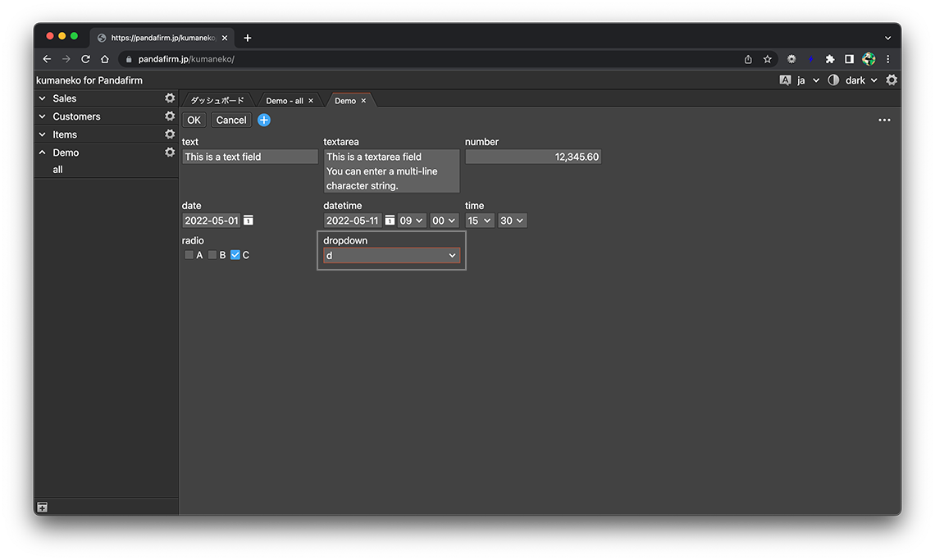The height and width of the screenshot is (560, 935).
Task: Open the datetime field calendar icon
Action: (390, 221)
